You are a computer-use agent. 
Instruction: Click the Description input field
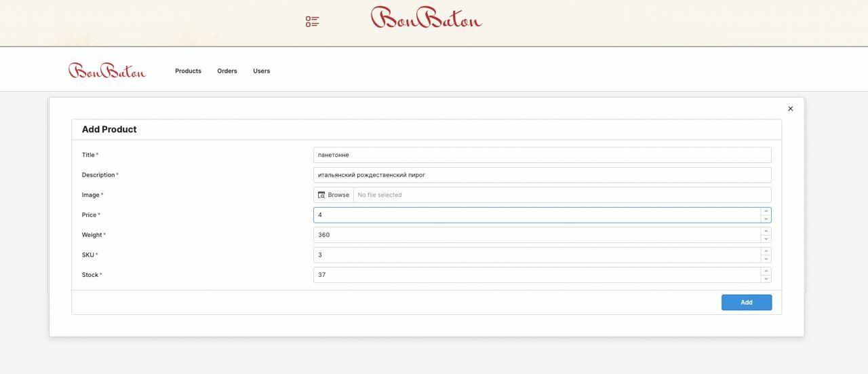(x=542, y=175)
